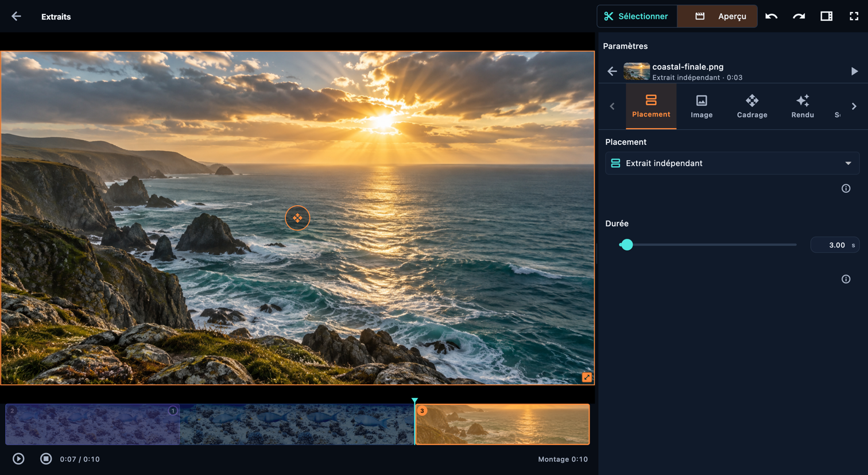The image size is (868, 475).
Task: Click the move handle on the preview
Action: 297,218
